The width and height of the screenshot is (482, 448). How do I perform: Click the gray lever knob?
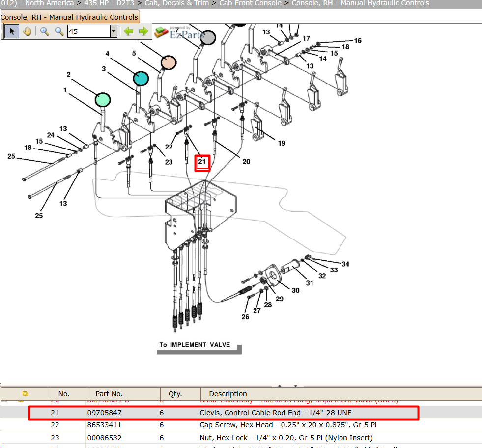point(208,38)
